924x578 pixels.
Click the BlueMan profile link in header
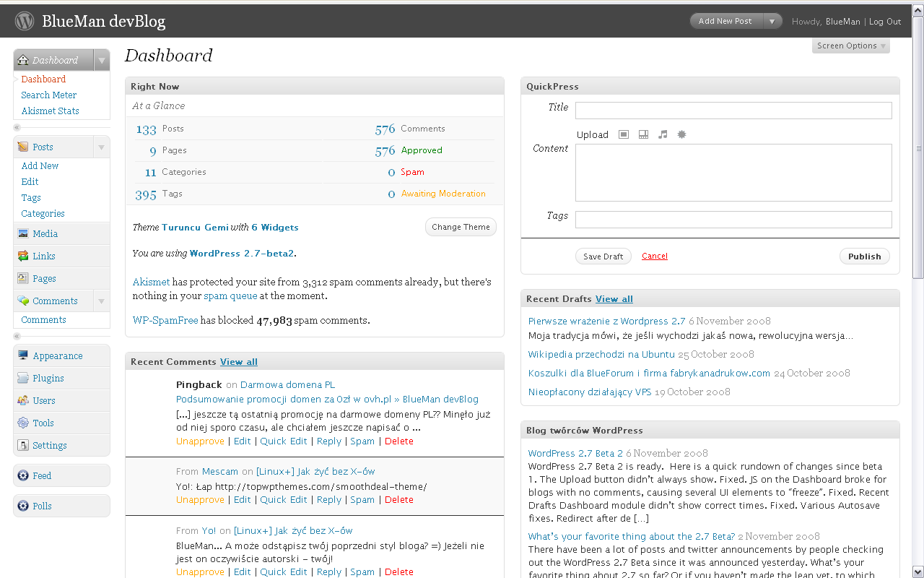click(x=842, y=22)
